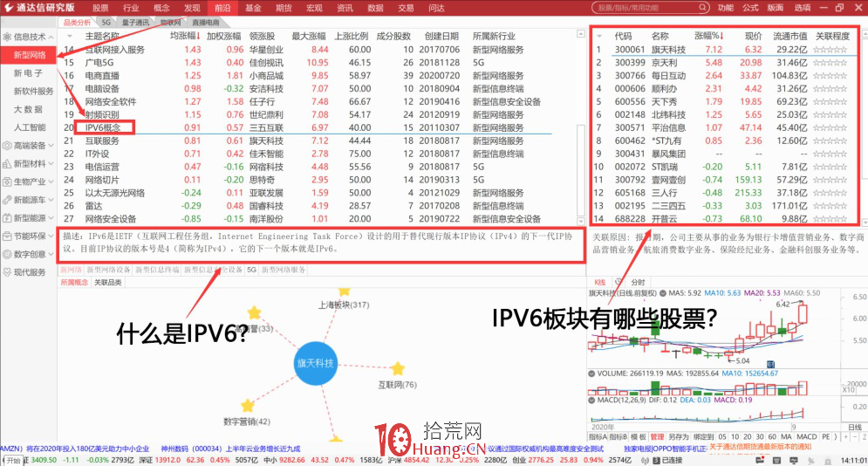Open the dropdown arrow before 代码 header
The image size is (868, 466).
click(599, 36)
